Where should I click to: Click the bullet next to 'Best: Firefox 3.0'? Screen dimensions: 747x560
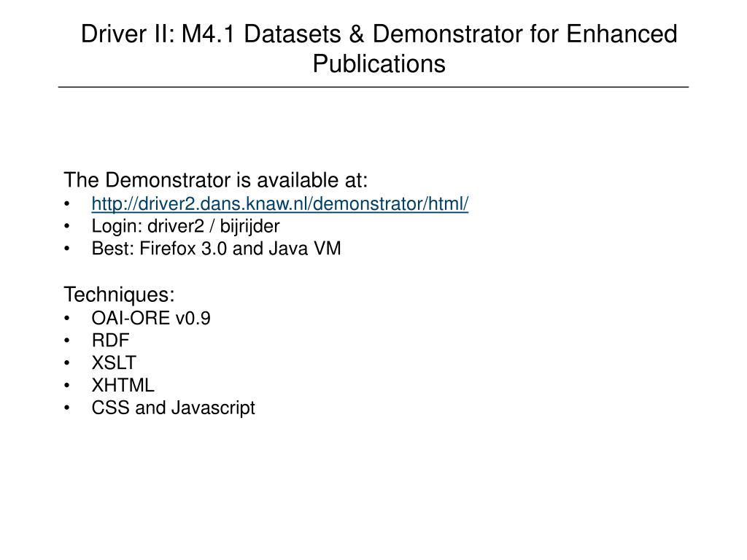[66, 249]
